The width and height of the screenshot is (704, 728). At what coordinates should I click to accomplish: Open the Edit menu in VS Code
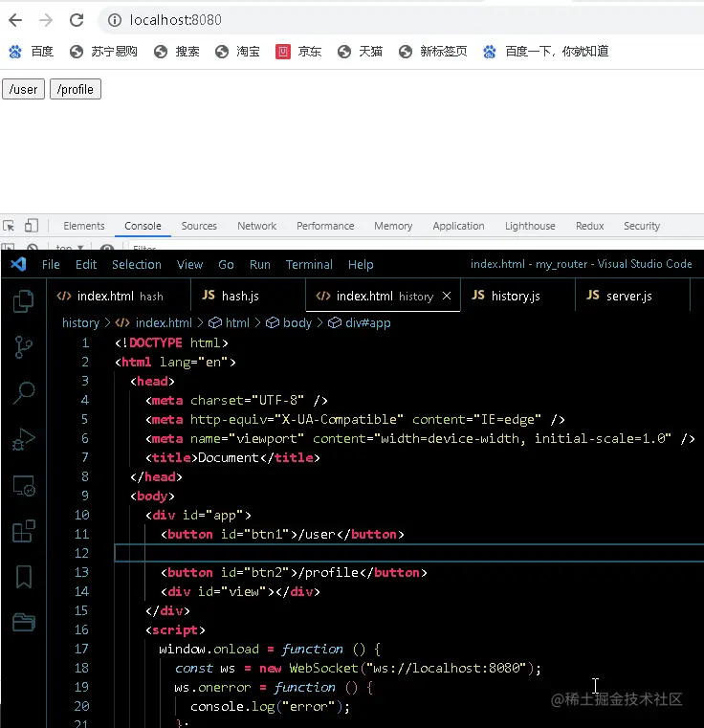(86, 265)
